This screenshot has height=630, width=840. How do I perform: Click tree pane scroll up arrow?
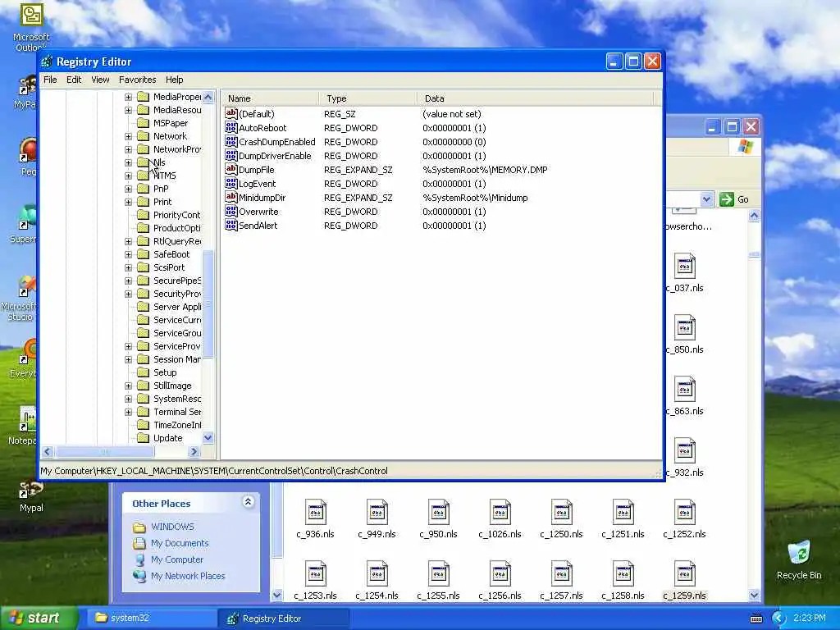208,97
